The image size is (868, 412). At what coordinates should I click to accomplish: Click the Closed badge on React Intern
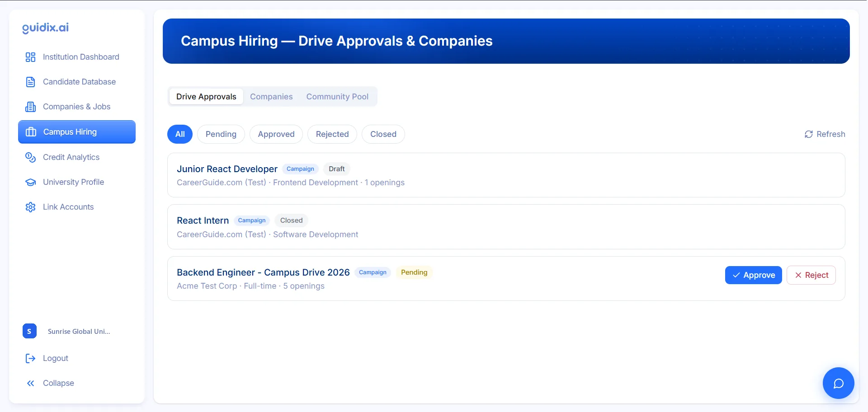tap(292, 220)
